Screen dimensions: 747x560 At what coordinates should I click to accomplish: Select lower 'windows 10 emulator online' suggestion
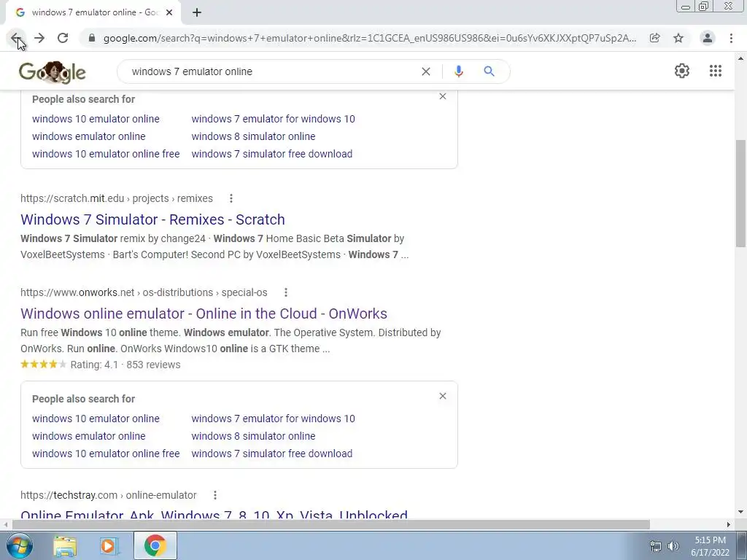coord(96,419)
